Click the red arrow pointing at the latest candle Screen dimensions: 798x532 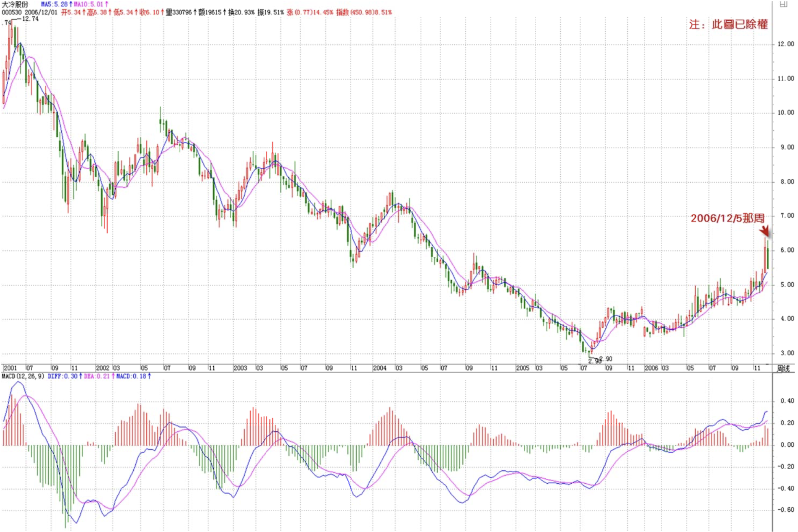(764, 231)
